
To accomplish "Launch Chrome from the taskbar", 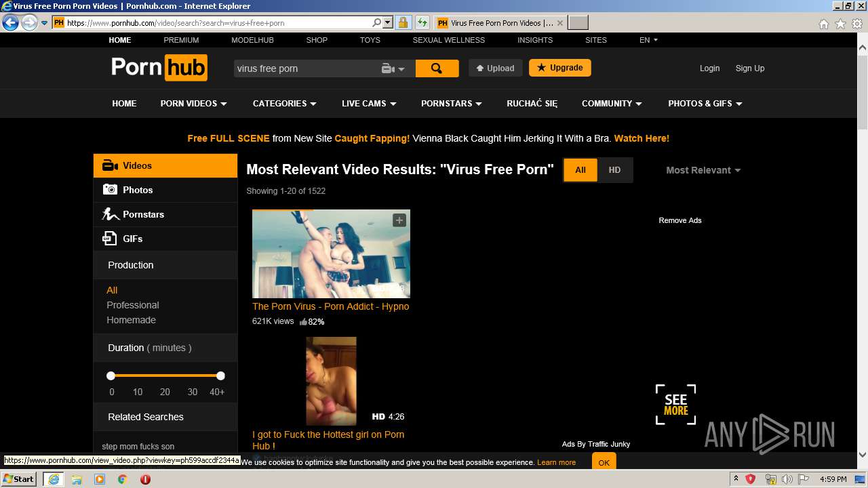I will tap(123, 479).
